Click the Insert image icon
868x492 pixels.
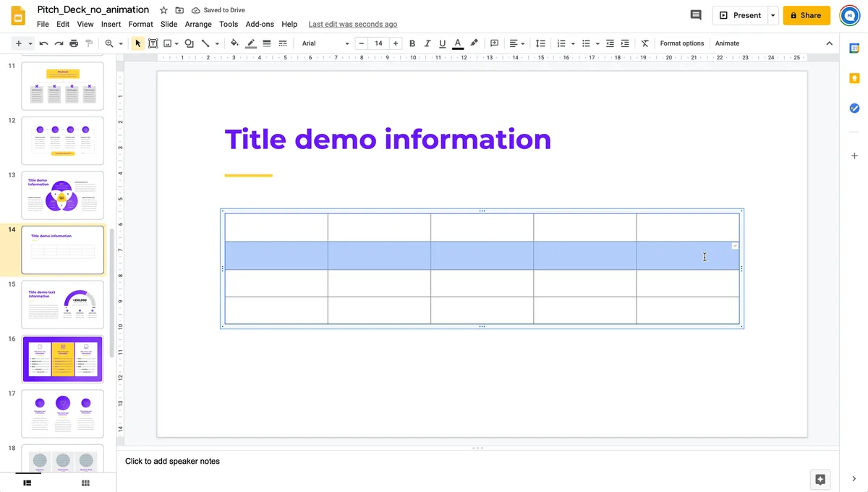click(167, 43)
